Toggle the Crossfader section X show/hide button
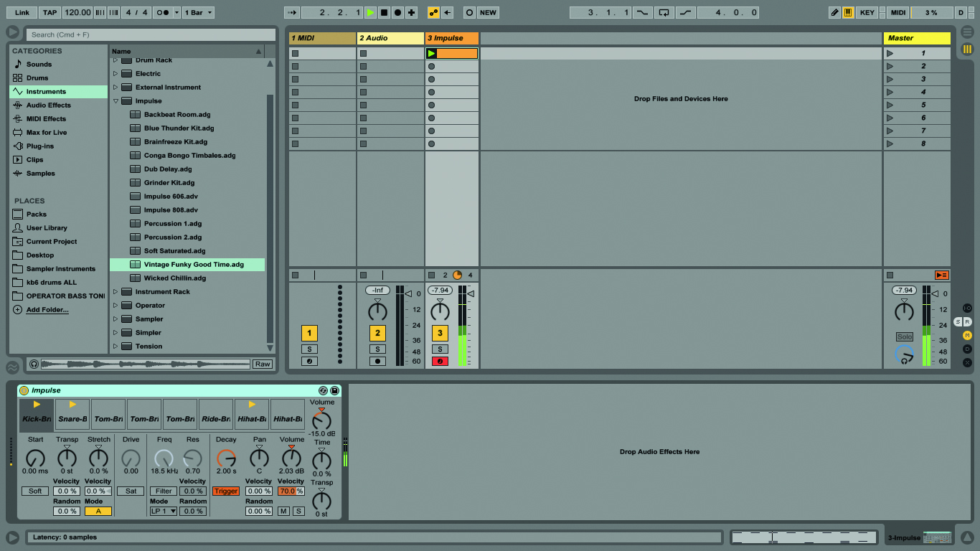Screen dimensions: 980x551 (x=967, y=362)
